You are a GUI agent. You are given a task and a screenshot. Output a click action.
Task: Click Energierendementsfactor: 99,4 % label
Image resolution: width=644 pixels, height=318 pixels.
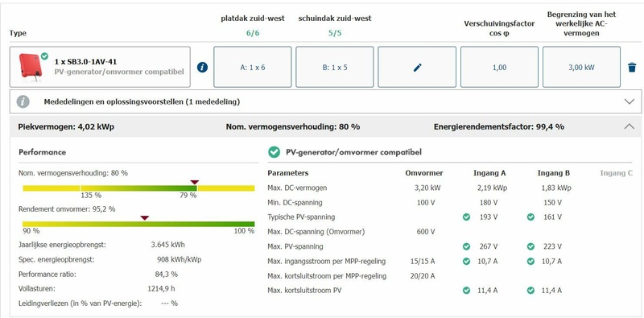pyautogui.click(x=498, y=126)
